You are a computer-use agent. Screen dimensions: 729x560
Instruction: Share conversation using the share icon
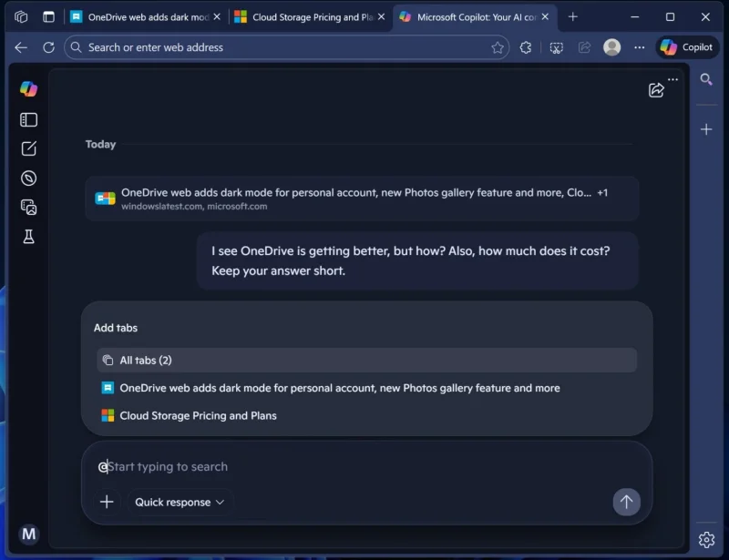[x=656, y=90]
